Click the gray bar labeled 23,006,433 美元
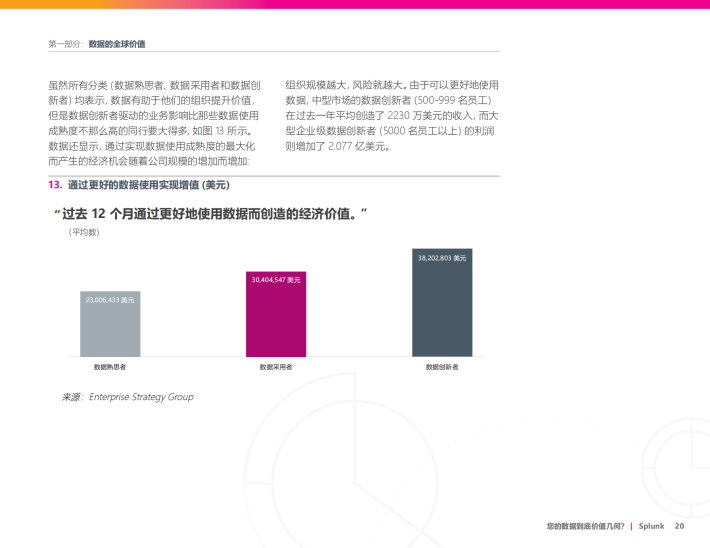The height and width of the screenshot is (548, 710). [x=110, y=324]
